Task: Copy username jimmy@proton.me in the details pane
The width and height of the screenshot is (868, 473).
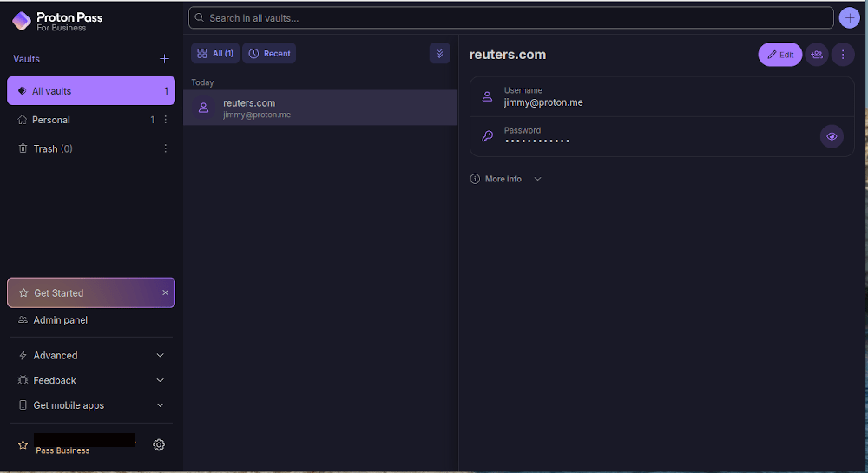Action: pyautogui.click(x=661, y=97)
